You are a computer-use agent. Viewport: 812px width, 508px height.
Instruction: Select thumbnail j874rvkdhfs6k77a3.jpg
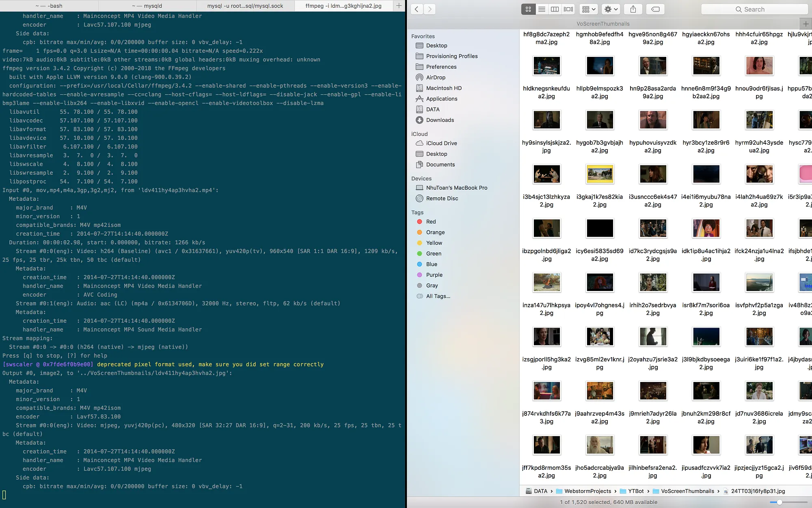546,391
